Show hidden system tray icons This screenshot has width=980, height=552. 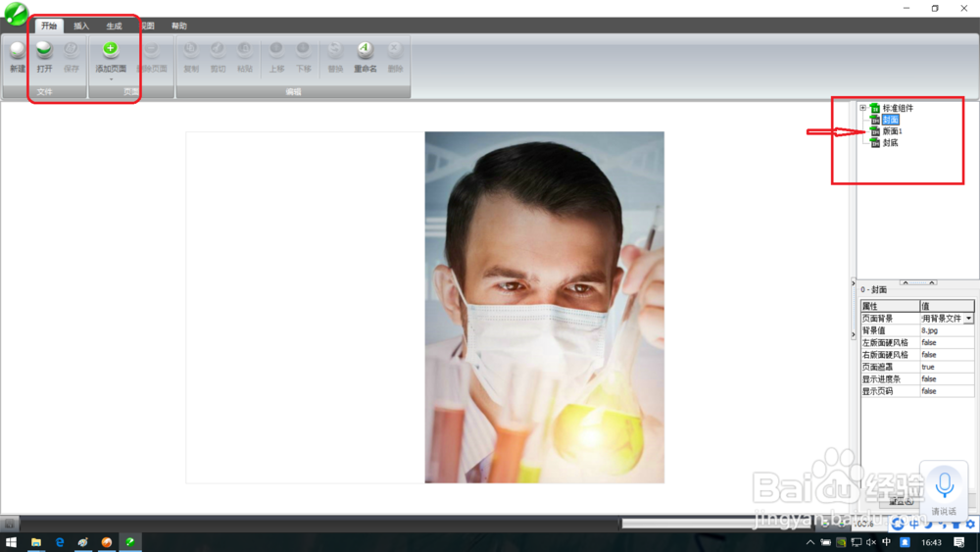click(810, 542)
